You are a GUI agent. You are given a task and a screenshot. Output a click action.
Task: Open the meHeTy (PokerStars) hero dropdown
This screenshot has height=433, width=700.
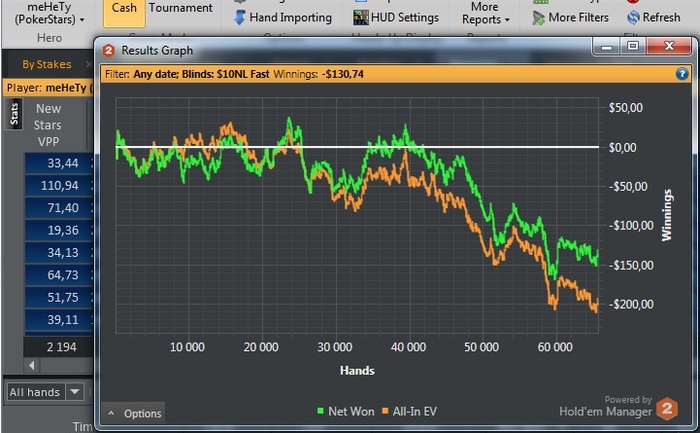click(50, 13)
